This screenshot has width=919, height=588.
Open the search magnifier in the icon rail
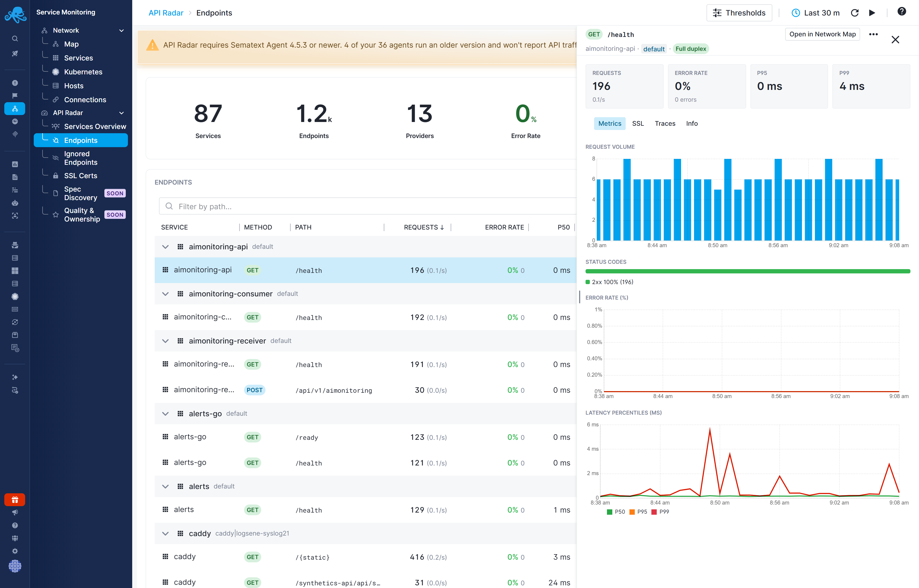tap(15, 39)
